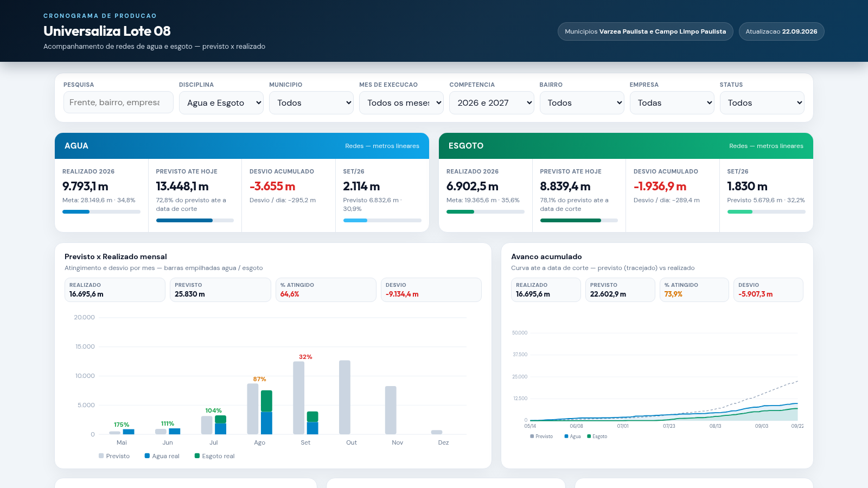
Task: Expand the Status dropdown
Action: pos(762,102)
